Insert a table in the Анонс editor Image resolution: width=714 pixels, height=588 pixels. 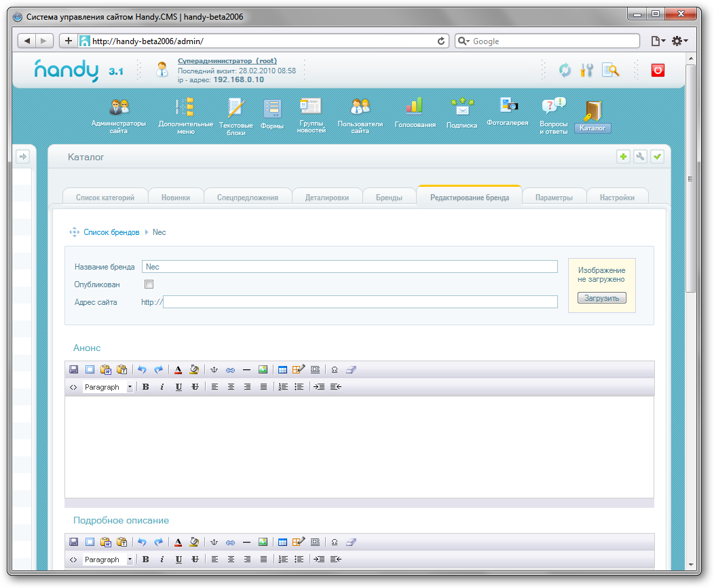pos(283,370)
